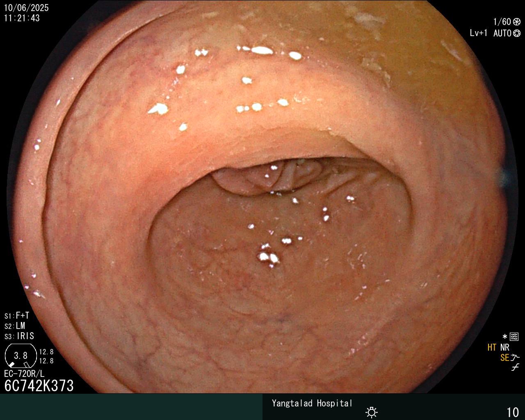Click the Lv+1 brightness level indicator
This screenshot has width=525, height=420.
479,33
